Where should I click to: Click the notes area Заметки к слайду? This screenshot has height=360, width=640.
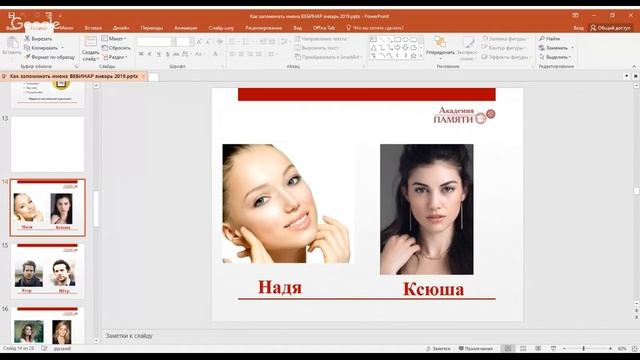(x=129, y=336)
